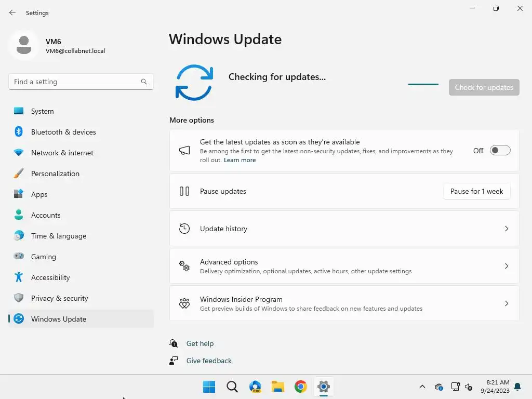Viewport: 532px width, 399px height.
Task: Click the Advanced options description text
Action: point(305,271)
